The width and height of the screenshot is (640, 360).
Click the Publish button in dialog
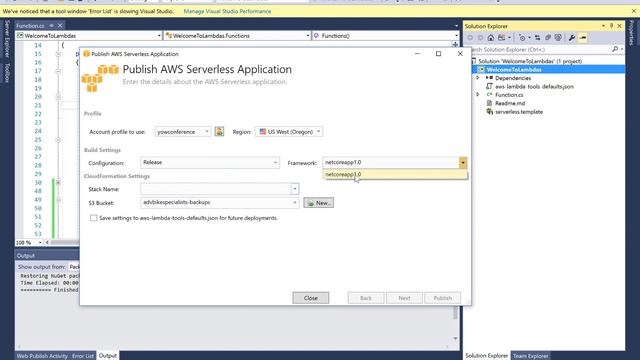442,298
